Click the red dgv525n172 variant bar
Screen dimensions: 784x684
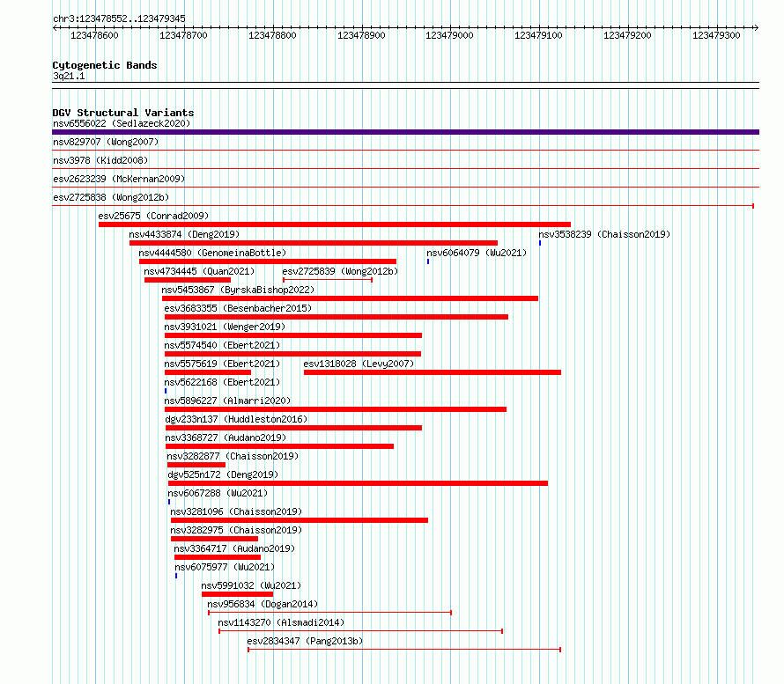(x=358, y=483)
